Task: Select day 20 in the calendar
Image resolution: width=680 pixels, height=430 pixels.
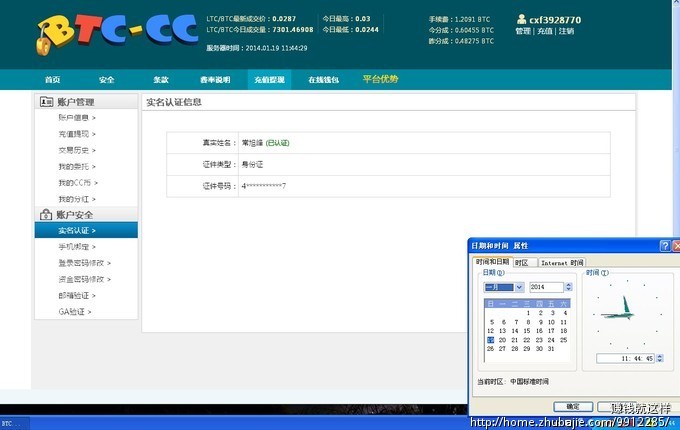Action: pyautogui.click(x=502, y=340)
